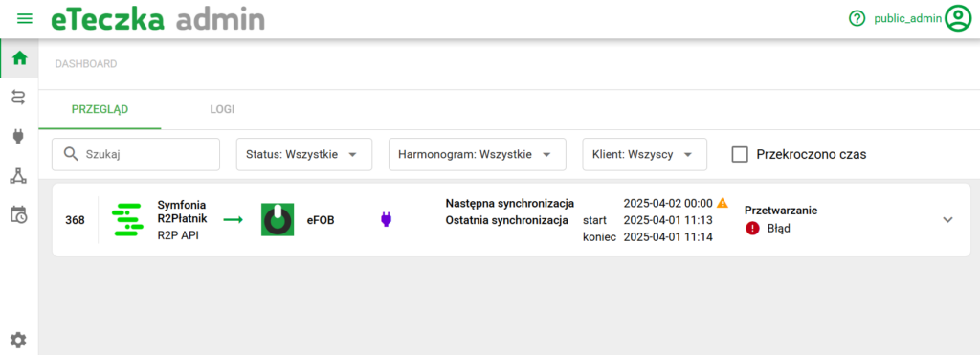Viewport: 980px width, 355px height.
Task: Open the synchronization arrows sidebar icon
Action: 19,97
